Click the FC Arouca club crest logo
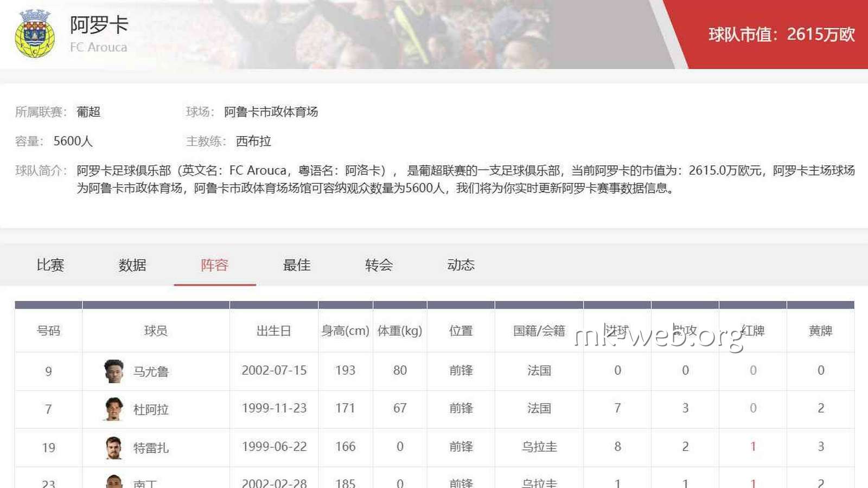Viewport: 868px width, 488px height. [35, 34]
